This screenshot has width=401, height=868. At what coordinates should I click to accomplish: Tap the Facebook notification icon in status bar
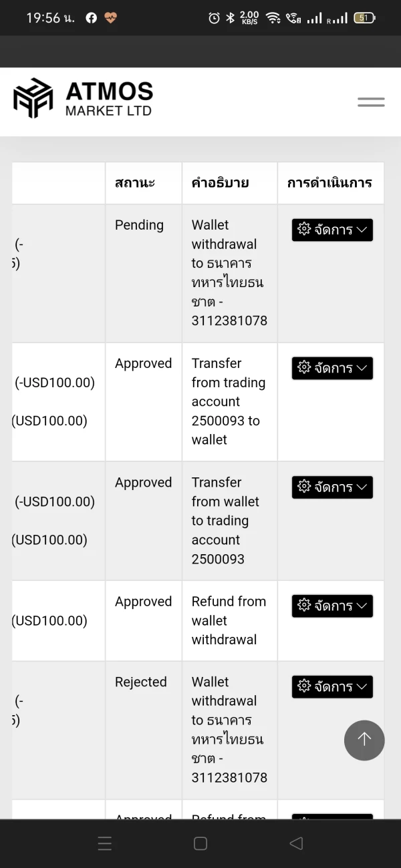(92, 18)
